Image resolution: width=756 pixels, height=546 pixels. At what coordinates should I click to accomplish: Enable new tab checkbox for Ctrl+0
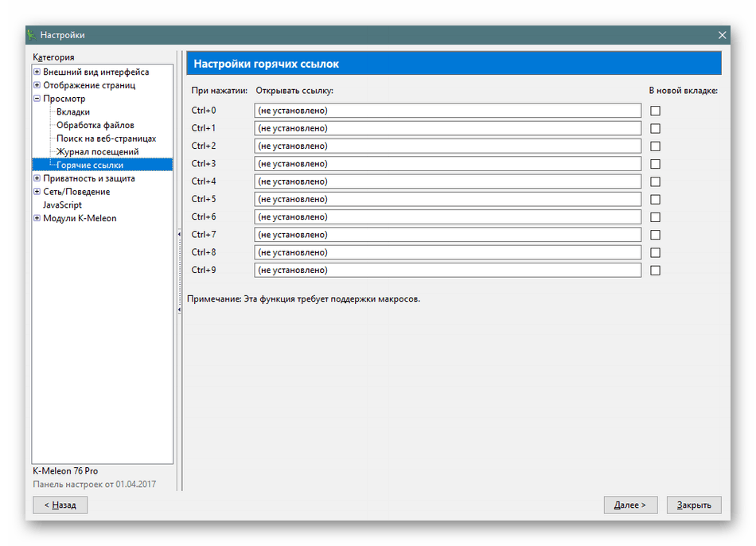pyautogui.click(x=655, y=111)
